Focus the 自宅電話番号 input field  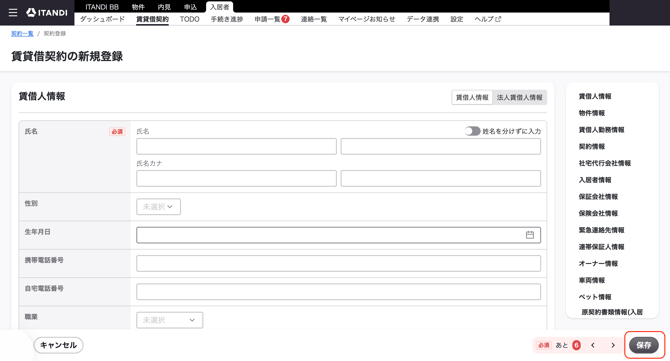(338, 292)
